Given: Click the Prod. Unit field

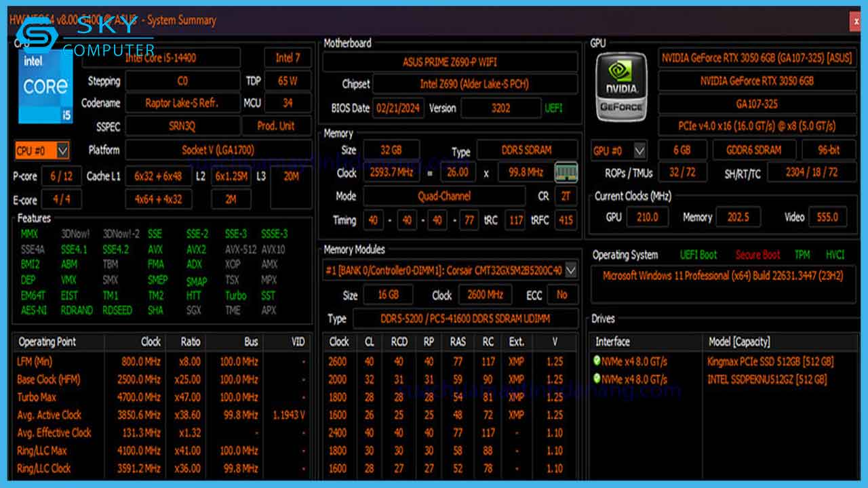Looking at the screenshot, I should click(277, 125).
